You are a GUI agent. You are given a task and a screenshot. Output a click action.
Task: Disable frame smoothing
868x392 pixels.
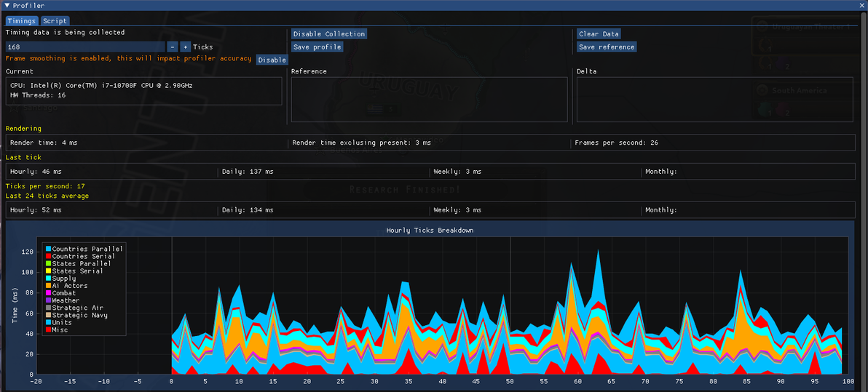coord(272,60)
